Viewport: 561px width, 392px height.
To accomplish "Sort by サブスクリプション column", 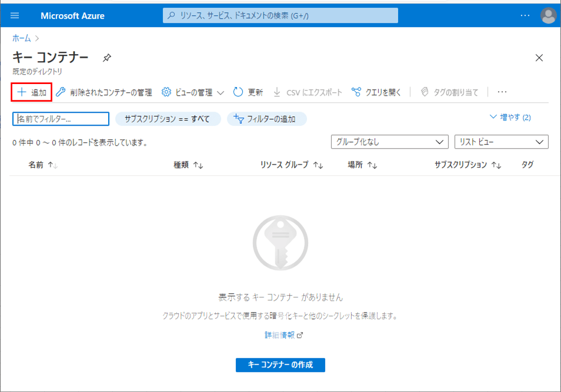I will [467, 165].
